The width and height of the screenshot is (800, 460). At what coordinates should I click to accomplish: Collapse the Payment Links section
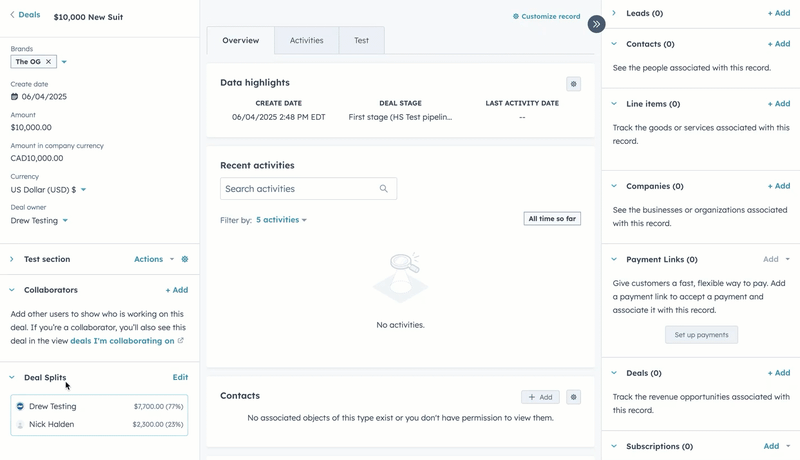(x=614, y=260)
